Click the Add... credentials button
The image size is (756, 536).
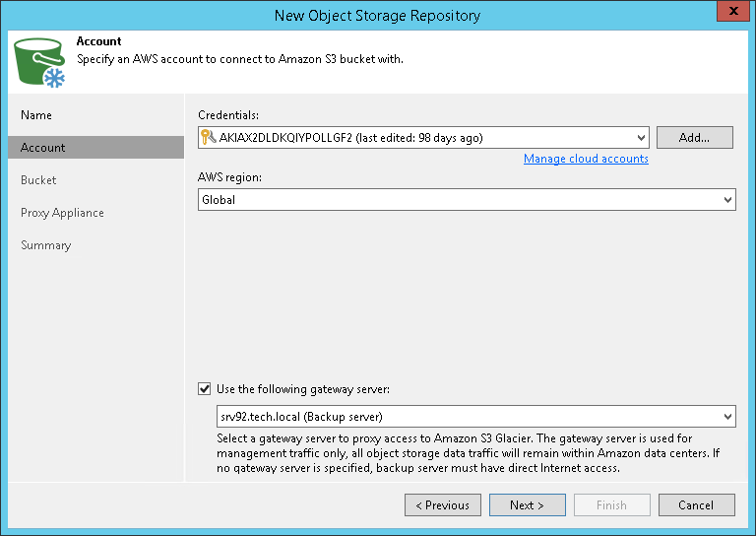[x=694, y=138]
